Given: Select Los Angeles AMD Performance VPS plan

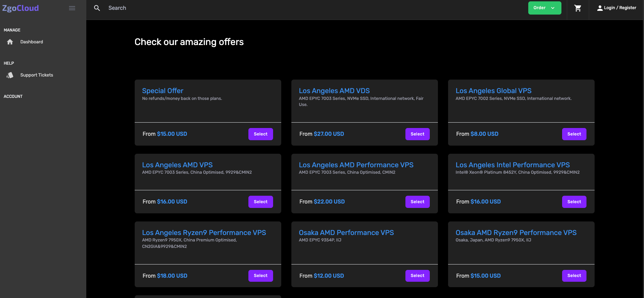Looking at the screenshot, I should tap(417, 202).
